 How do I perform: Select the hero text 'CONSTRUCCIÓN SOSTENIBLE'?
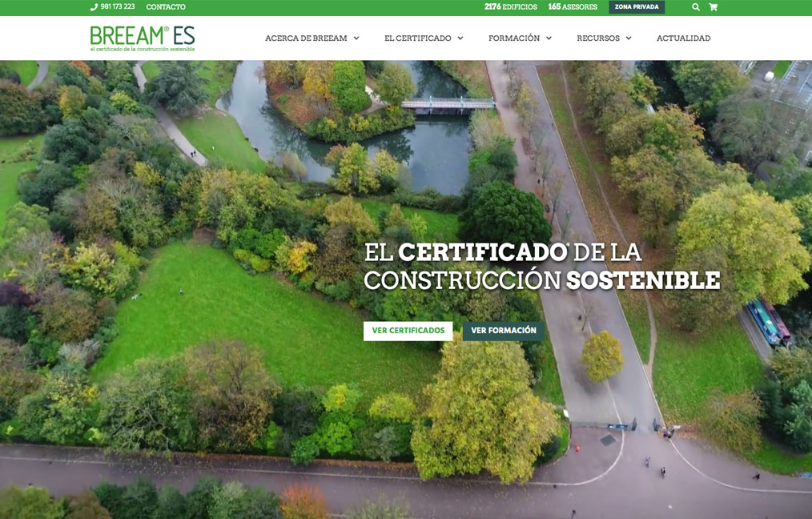[x=541, y=280]
